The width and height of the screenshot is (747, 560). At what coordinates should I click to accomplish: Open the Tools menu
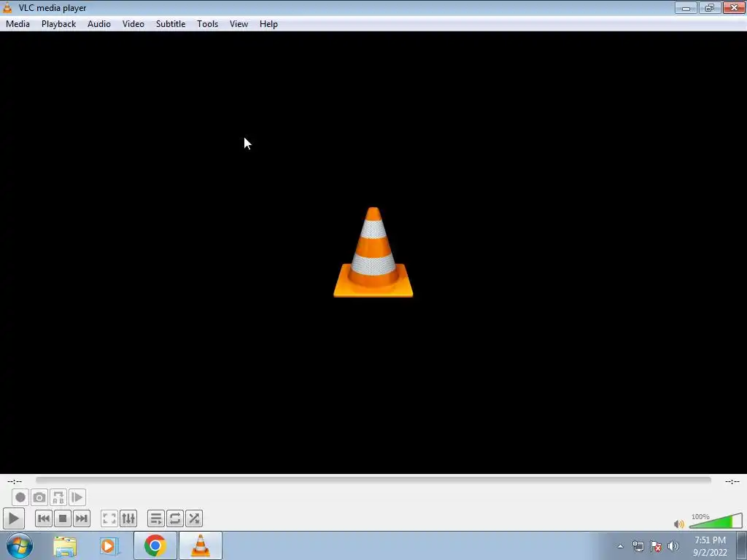208,24
